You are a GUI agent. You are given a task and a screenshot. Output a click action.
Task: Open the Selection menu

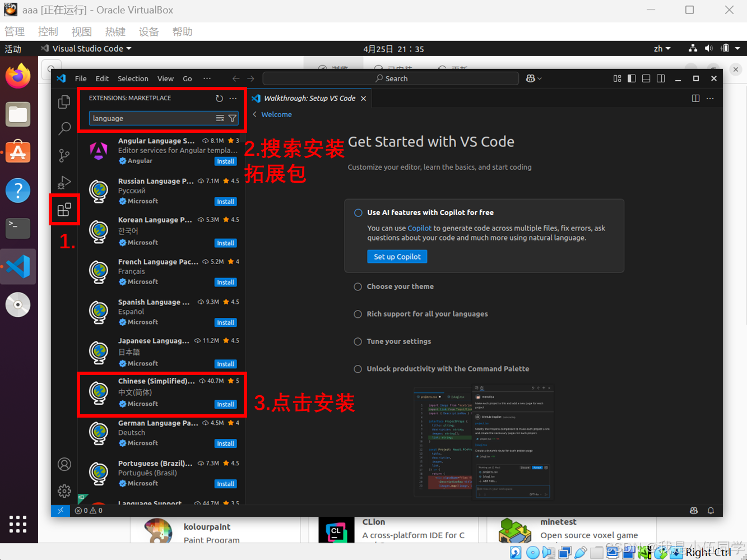pos(133,78)
